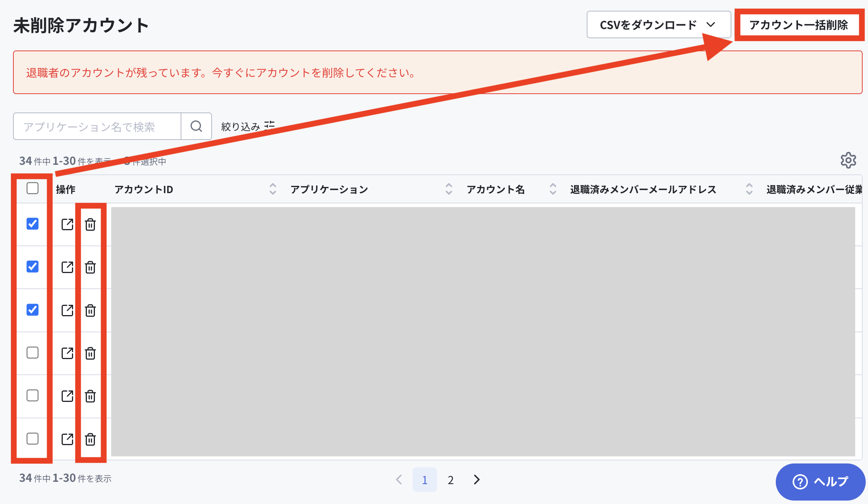The height and width of the screenshot is (504, 868).
Task: Delete the second row's account with trash icon
Action: coord(90,267)
